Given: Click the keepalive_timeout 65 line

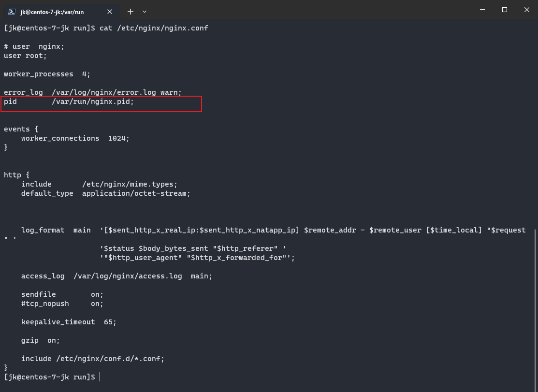Looking at the screenshot, I should tap(69, 322).
